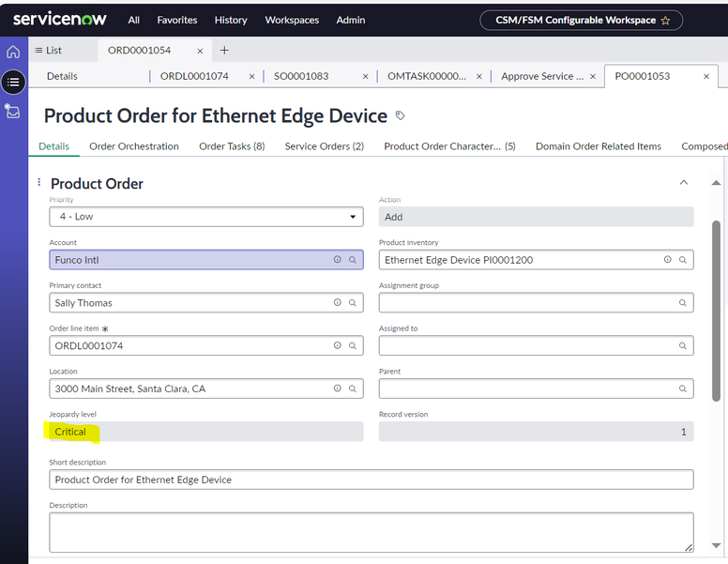This screenshot has width=728, height=564.
Task: Click vertical scrollbar down arrow
Action: tap(717, 545)
